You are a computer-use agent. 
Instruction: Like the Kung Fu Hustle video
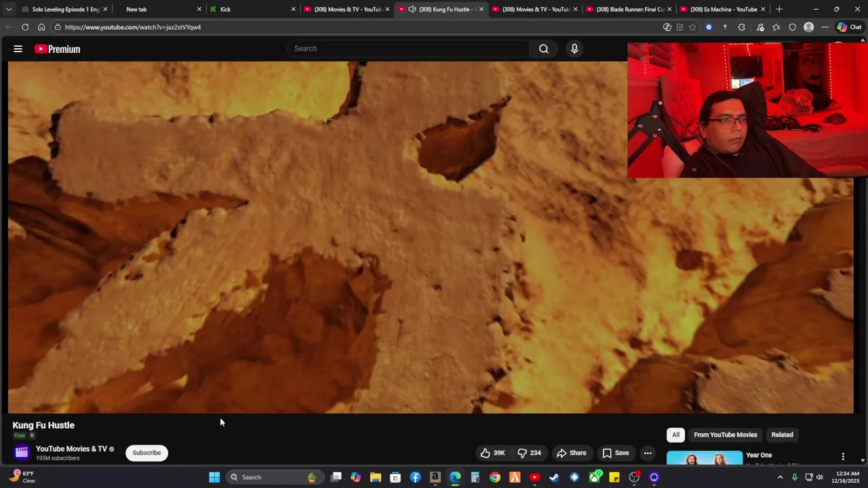(493, 453)
